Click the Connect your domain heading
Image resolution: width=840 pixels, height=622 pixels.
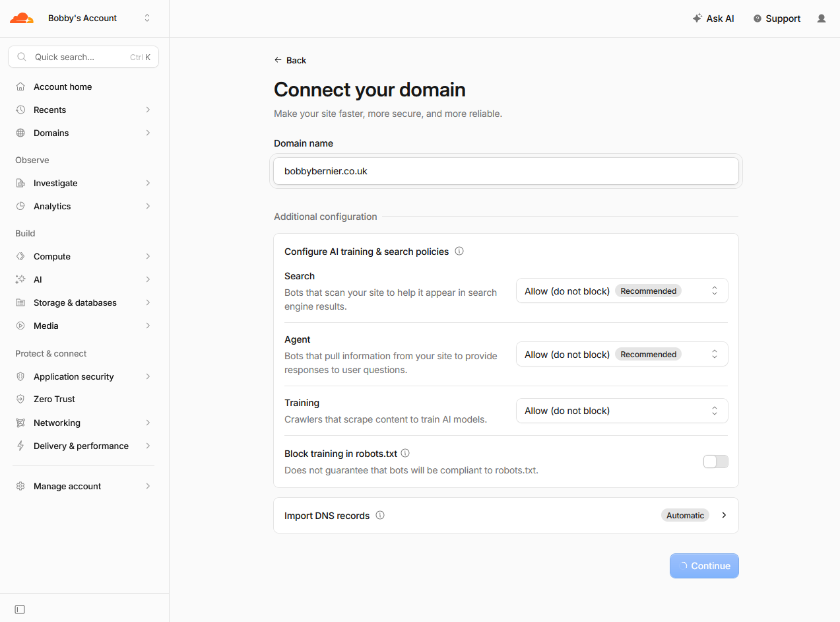click(370, 90)
